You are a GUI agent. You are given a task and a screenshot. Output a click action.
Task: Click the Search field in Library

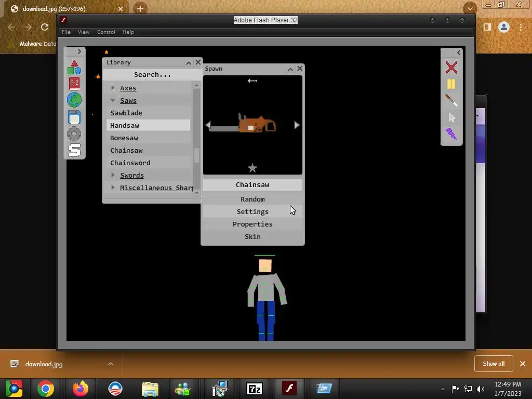tap(152, 75)
